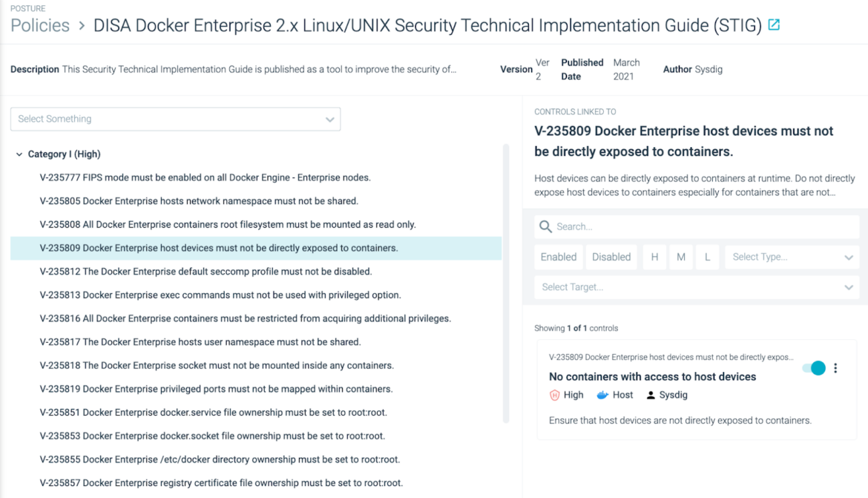
Task: Open the three-dot menu on the control card
Action: (x=836, y=367)
